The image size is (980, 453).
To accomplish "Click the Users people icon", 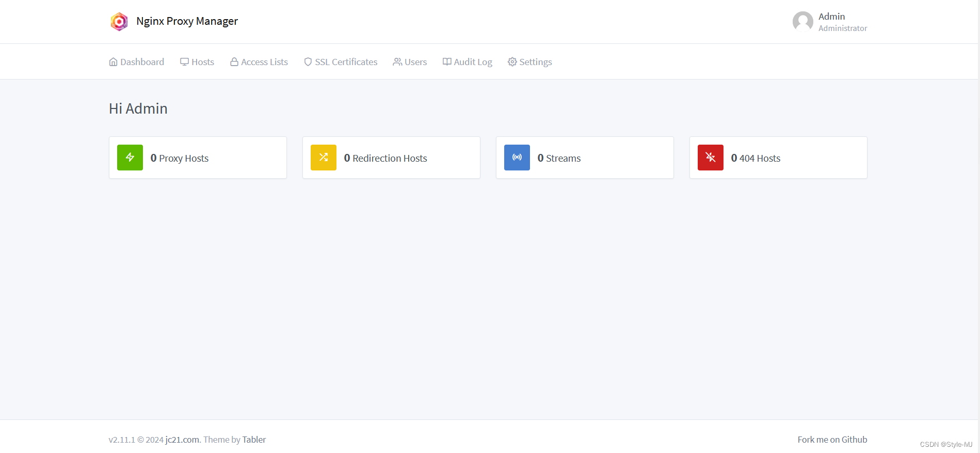I will pyautogui.click(x=397, y=62).
